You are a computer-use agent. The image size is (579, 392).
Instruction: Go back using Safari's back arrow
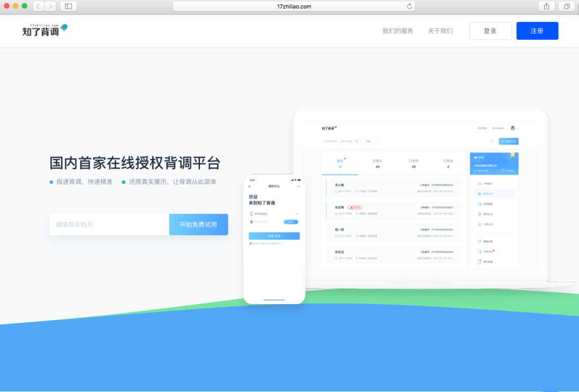click(39, 6)
